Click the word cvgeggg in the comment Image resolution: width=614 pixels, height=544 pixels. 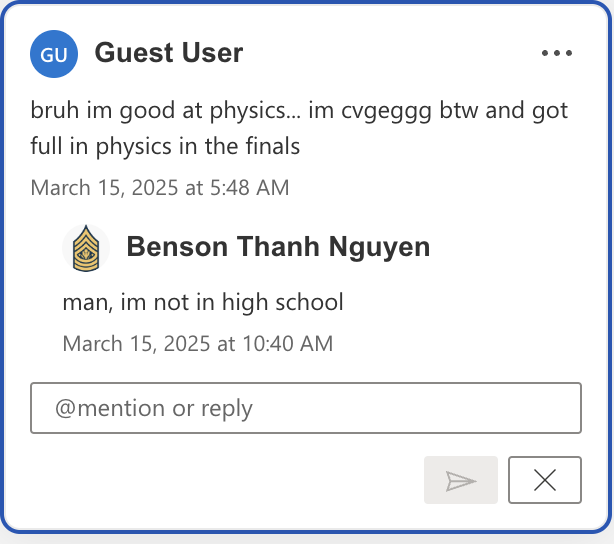coord(386,111)
